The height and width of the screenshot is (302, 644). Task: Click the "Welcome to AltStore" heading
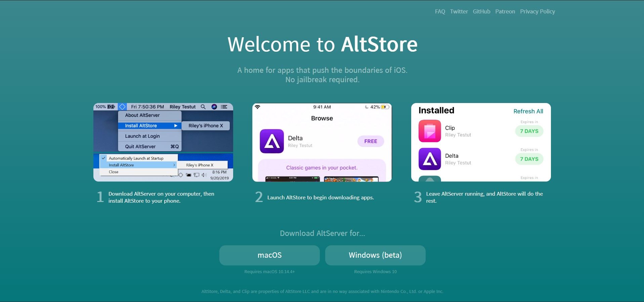tap(323, 44)
